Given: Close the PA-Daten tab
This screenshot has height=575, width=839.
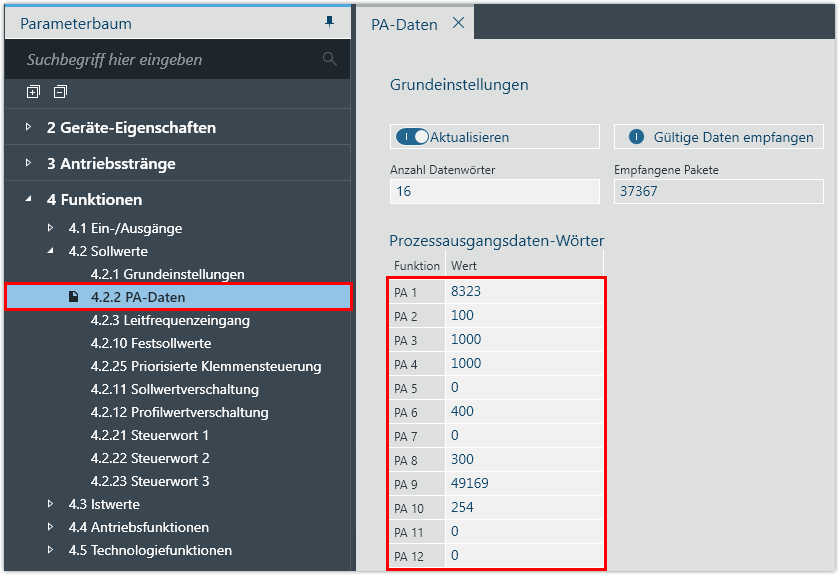Looking at the screenshot, I should [458, 23].
